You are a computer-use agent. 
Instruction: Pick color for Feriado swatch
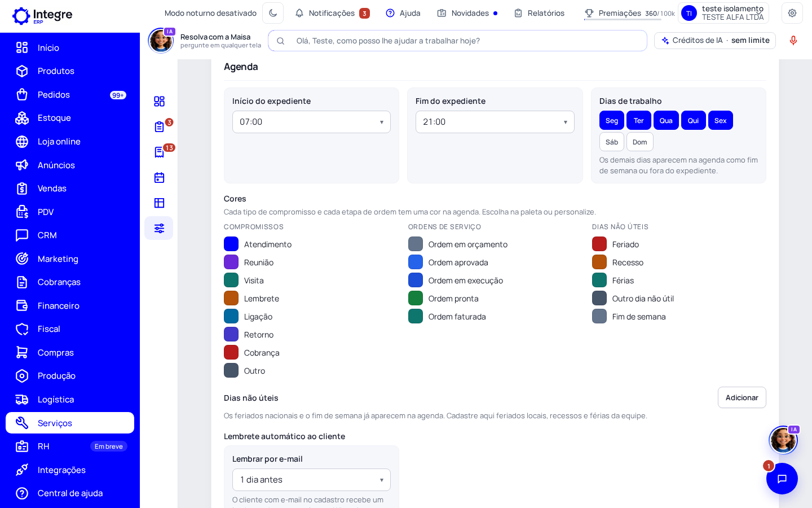[x=599, y=244]
